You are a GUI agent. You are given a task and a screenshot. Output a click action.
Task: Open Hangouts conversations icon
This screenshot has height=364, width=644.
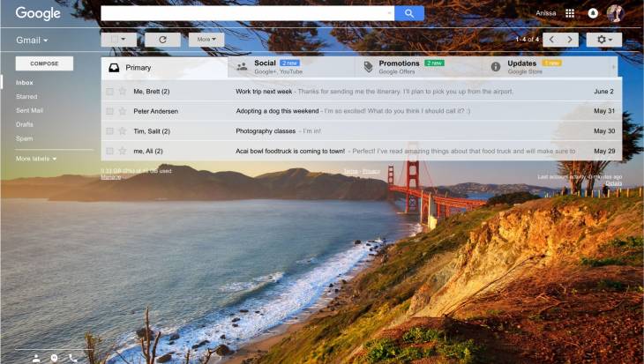pyautogui.click(x=54, y=358)
